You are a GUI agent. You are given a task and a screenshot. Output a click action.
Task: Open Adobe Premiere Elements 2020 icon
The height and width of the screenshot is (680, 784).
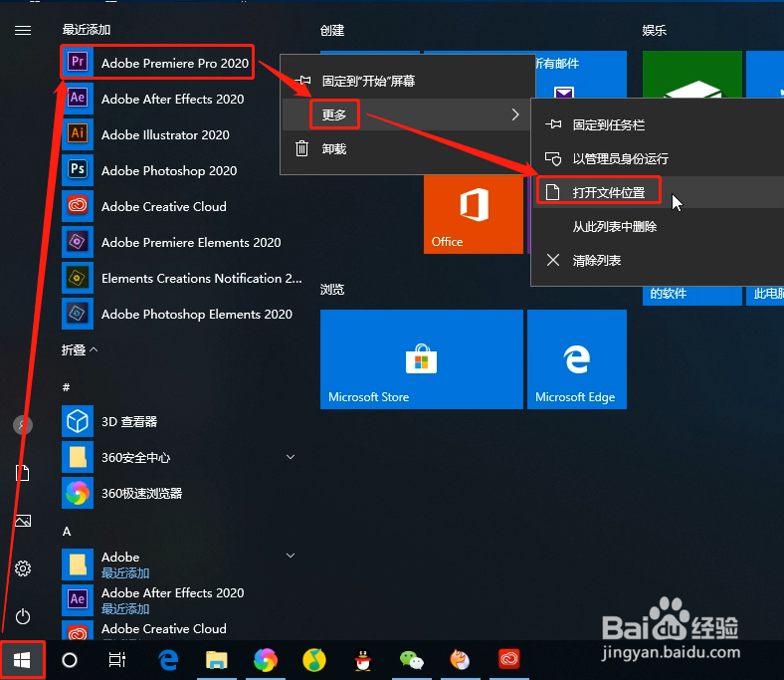(x=78, y=242)
